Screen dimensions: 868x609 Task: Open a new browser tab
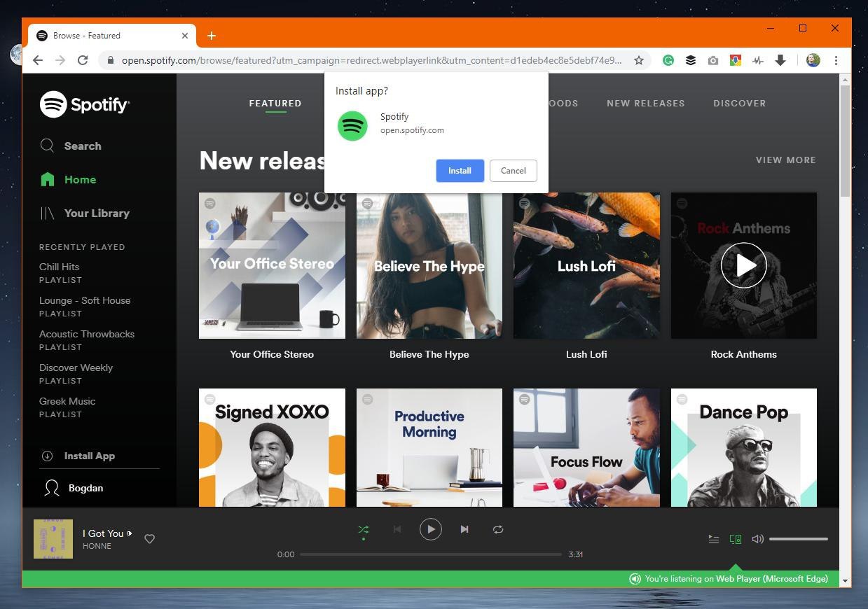click(x=212, y=36)
